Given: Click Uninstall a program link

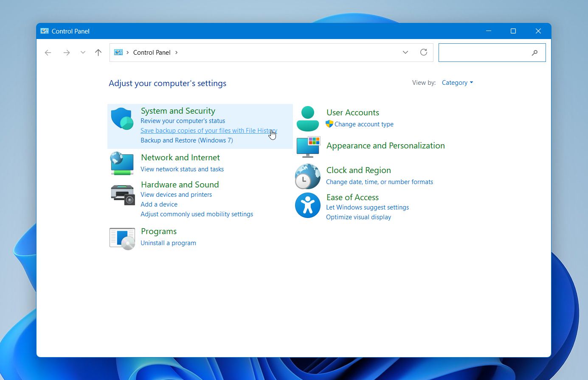Looking at the screenshot, I should click(x=169, y=243).
